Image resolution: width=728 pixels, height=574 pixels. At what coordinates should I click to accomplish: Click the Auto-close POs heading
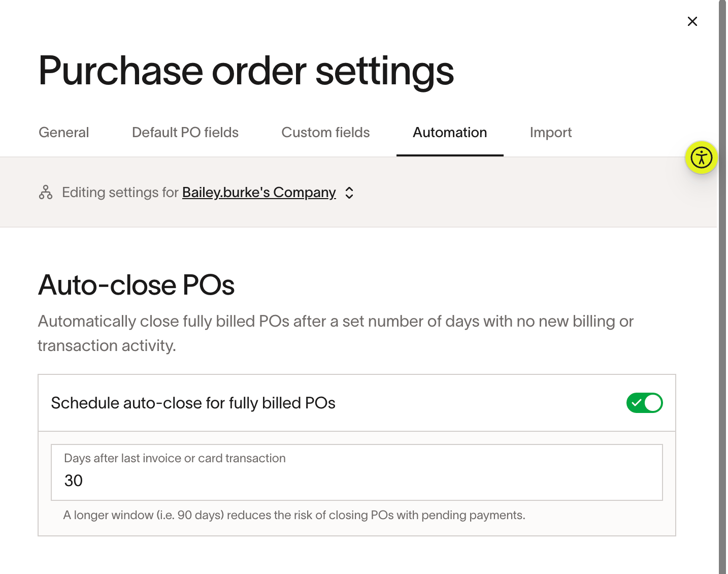tap(136, 285)
